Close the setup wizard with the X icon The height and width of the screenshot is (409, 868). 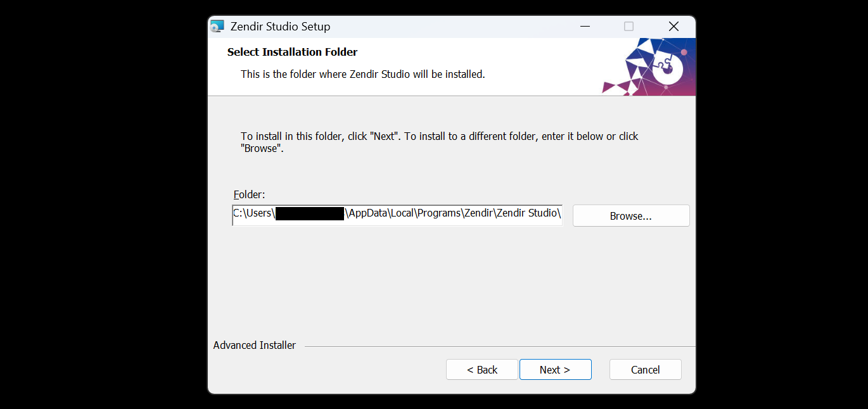pyautogui.click(x=673, y=27)
